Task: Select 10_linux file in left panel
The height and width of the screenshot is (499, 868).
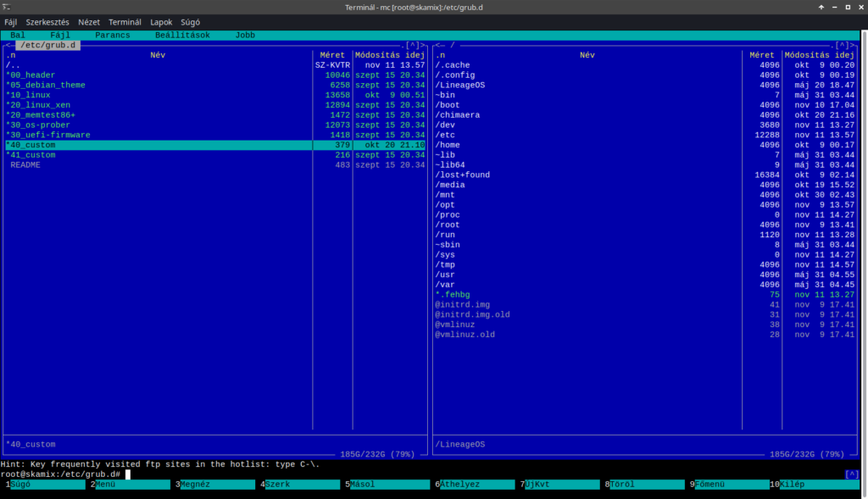Action: tap(214, 95)
